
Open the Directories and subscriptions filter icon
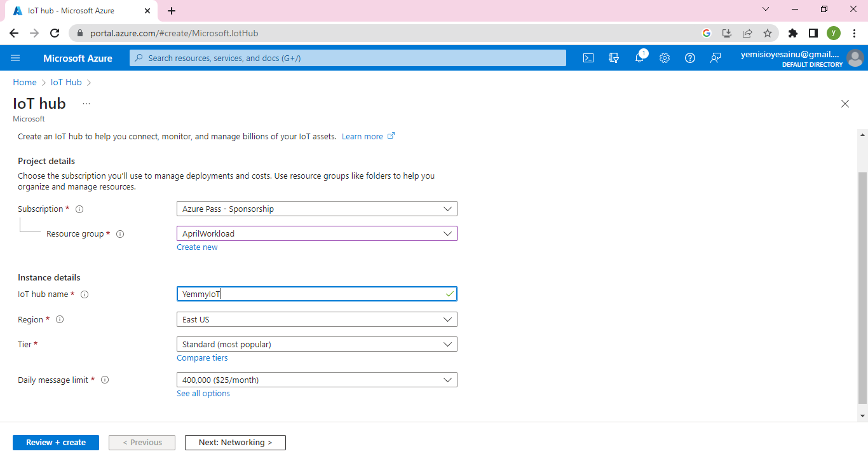click(614, 58)
